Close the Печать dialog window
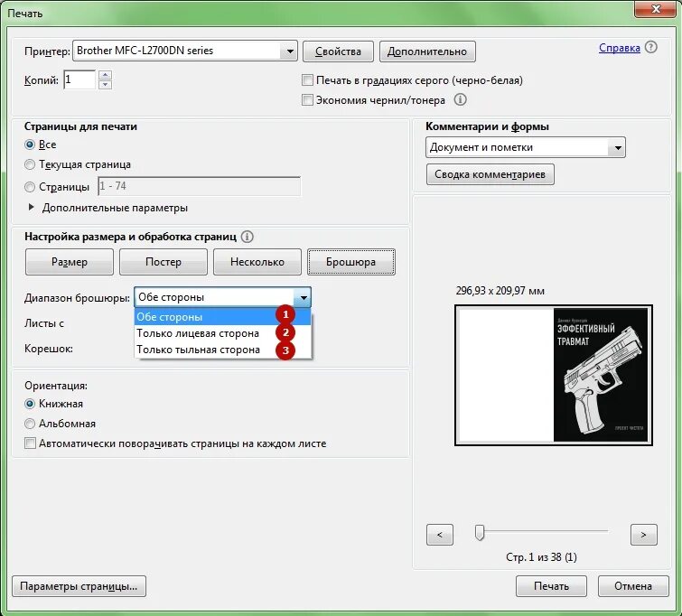The width and height of the screenshot is (682, 616). 657,9
